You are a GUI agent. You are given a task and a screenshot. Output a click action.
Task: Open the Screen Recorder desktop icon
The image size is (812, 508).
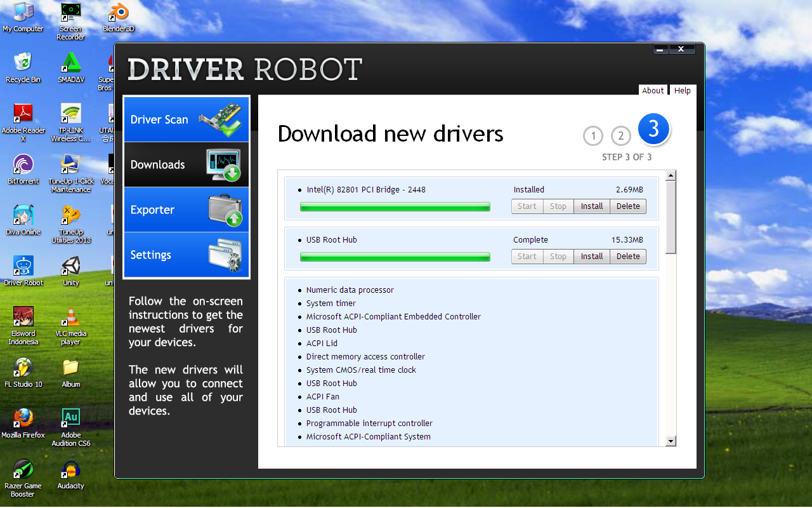(x=70, y=20)
